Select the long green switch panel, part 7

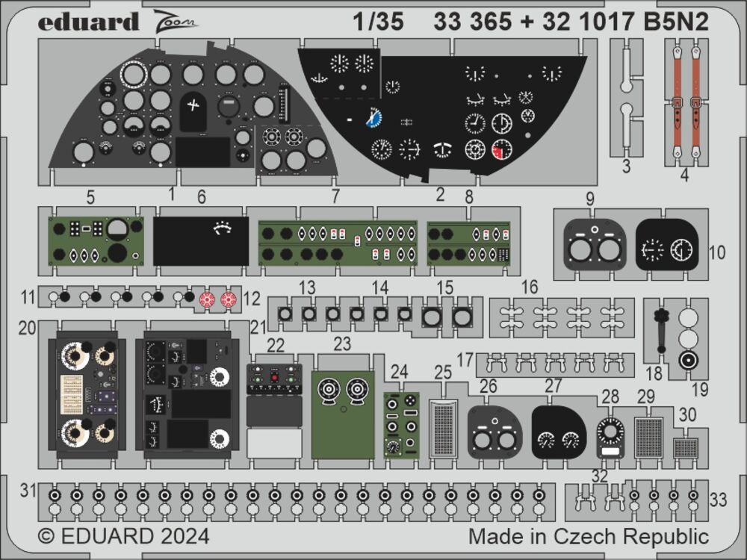(335, 243)
